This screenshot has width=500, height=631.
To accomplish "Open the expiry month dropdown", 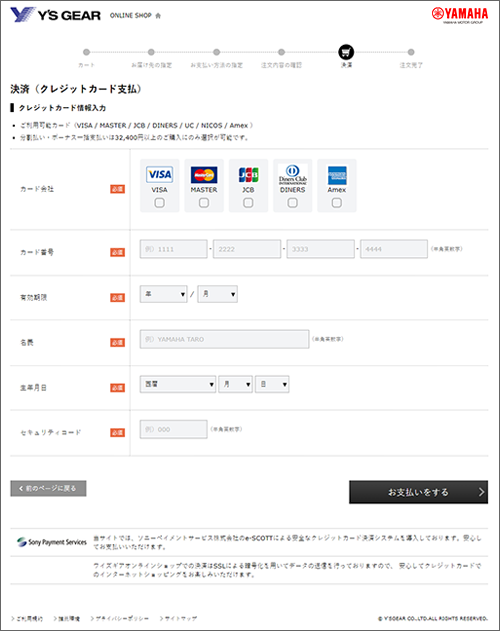I will click(217, 294).
